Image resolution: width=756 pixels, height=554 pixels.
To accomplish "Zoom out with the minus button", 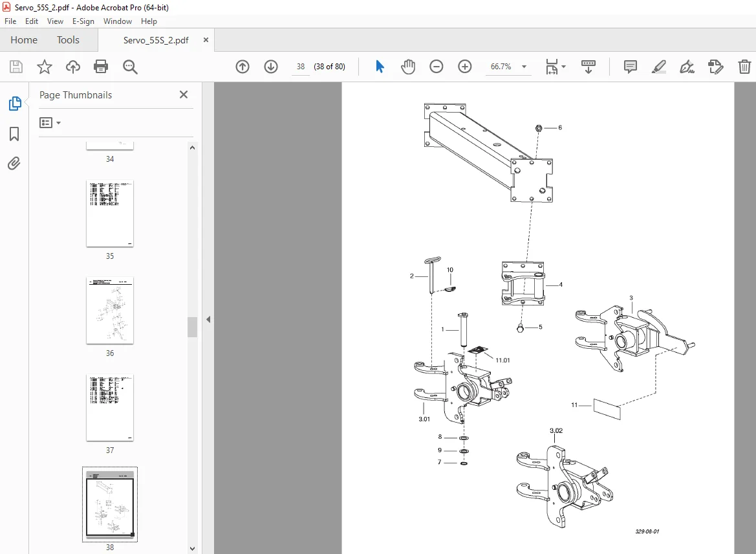I will [437, 67].
